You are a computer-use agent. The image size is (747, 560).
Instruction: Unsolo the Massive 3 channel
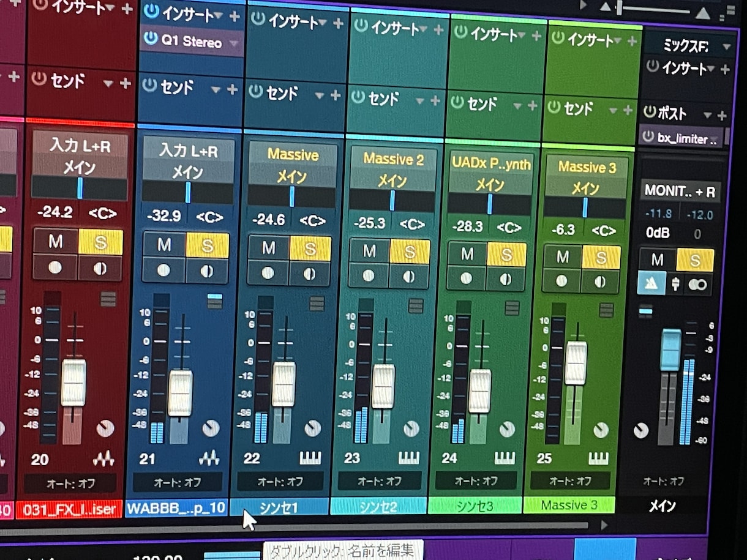[x=601, y=257]
